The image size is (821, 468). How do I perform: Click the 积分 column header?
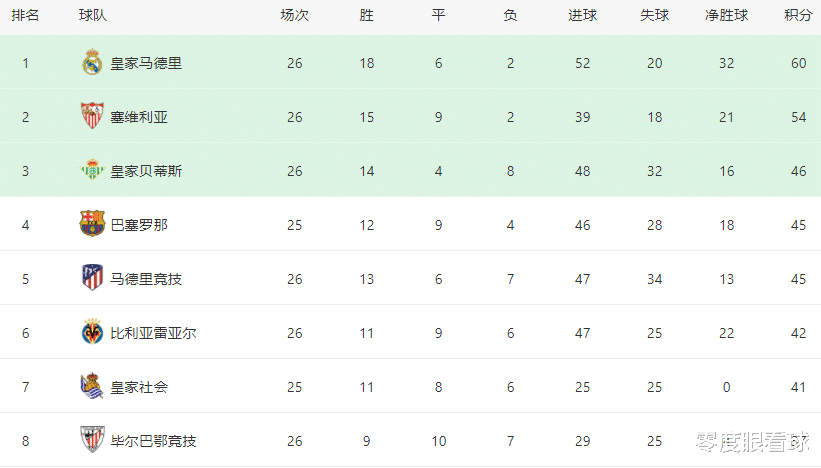(798, 16)
